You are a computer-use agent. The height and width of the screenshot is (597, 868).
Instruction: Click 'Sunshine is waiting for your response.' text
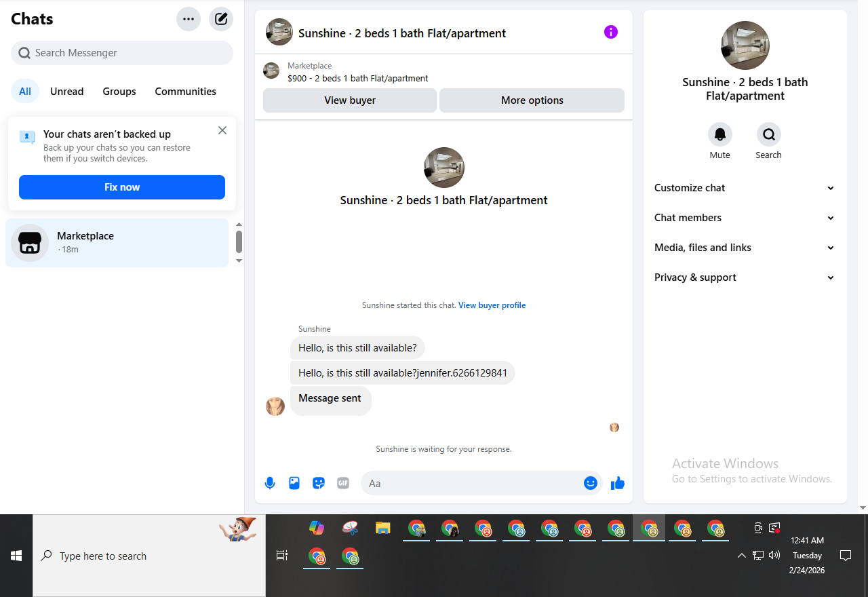pos(444,449)
